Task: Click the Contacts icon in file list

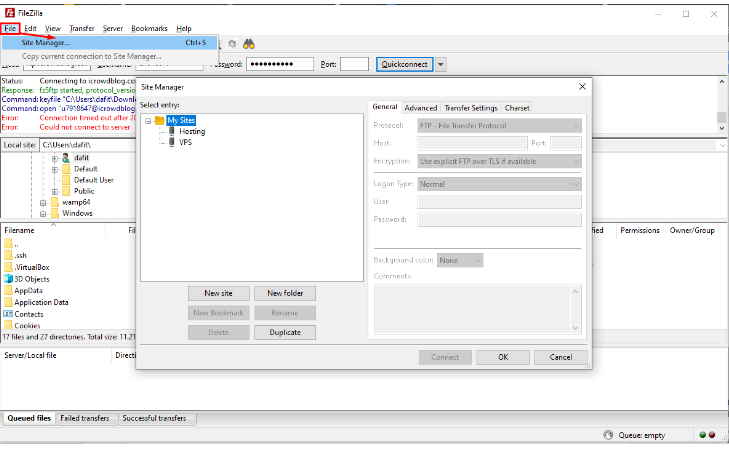Action: pos(8,314)
